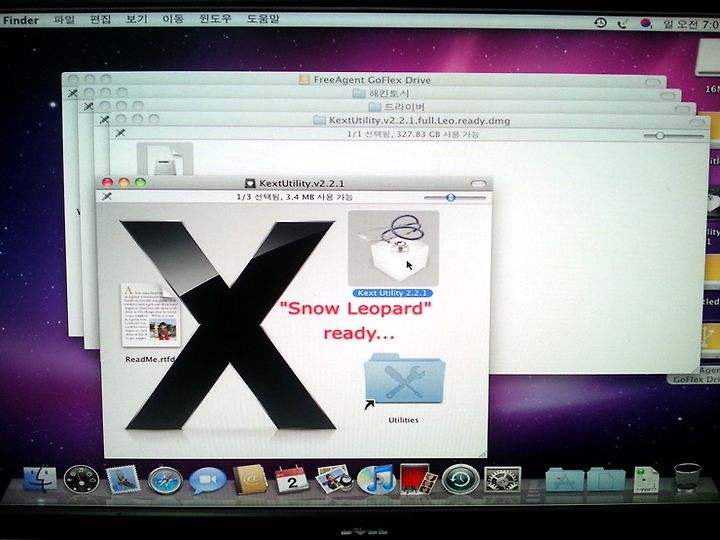Toggle toolbar pill button of 드라이버 window
The image size is (720, 540).
pos(682,109)
